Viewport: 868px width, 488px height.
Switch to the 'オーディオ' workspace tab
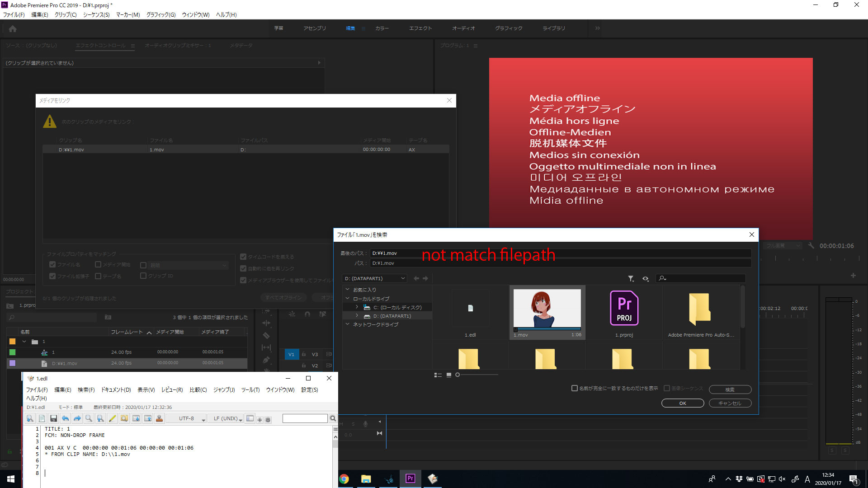point(463,28)
